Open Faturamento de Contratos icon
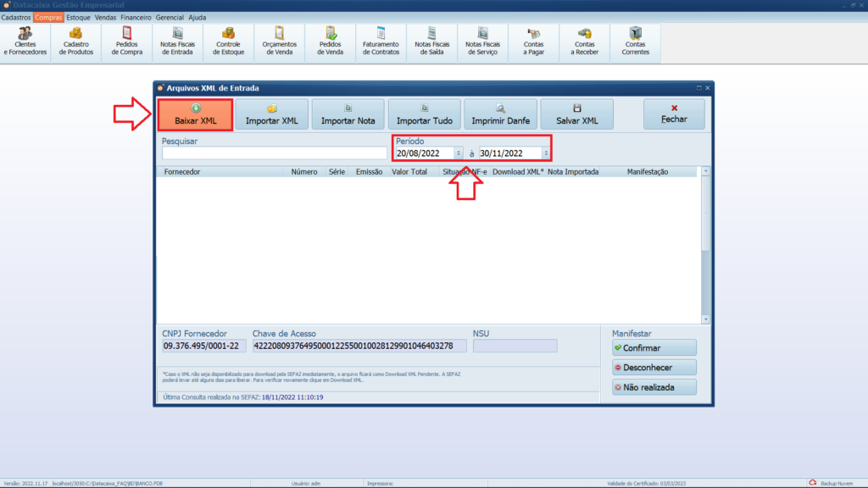This screenshot has height=488, width=868. (x=381, y=42)
